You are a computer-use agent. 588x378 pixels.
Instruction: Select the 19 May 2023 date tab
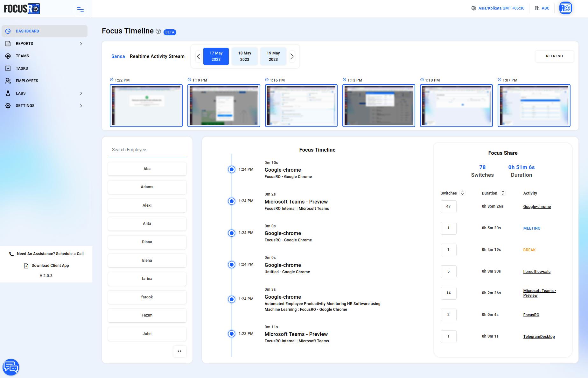point(273,56)
